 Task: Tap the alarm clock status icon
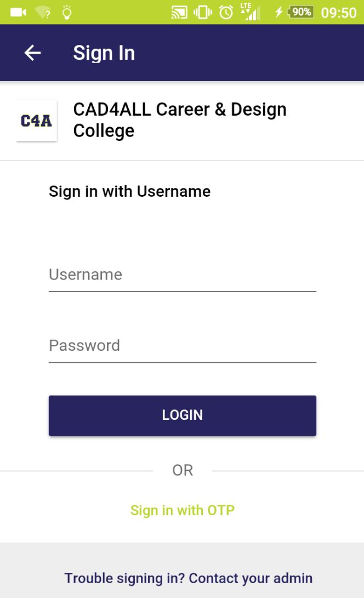click(226, 13)
